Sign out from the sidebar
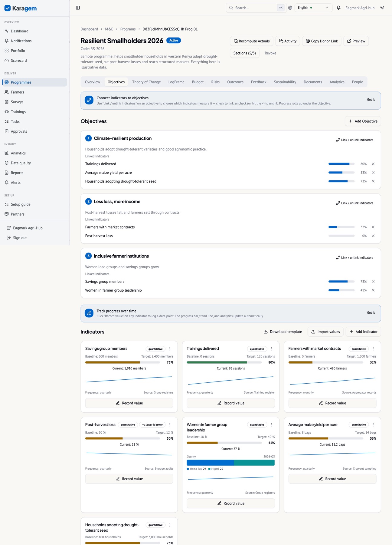 click(x=35, y=238)
